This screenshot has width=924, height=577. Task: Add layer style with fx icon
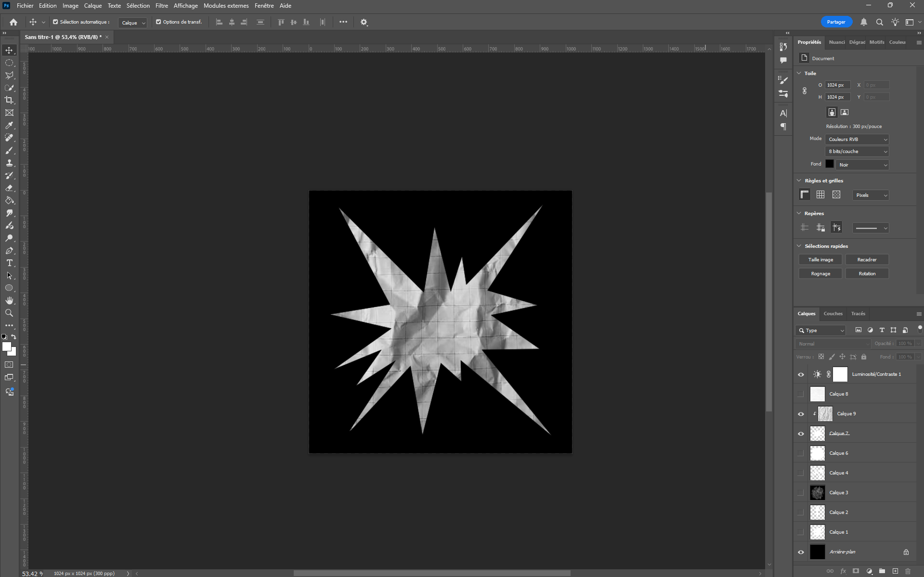(x=843, y=571)
